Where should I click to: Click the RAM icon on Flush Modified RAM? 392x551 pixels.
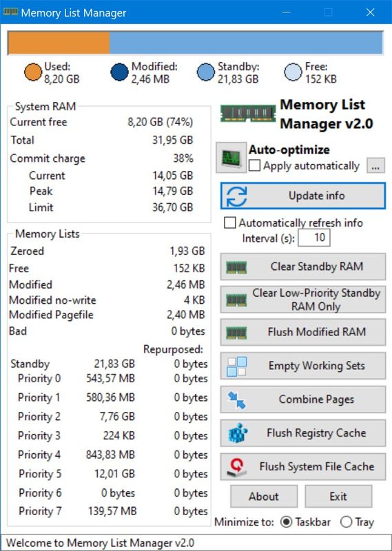236,333
